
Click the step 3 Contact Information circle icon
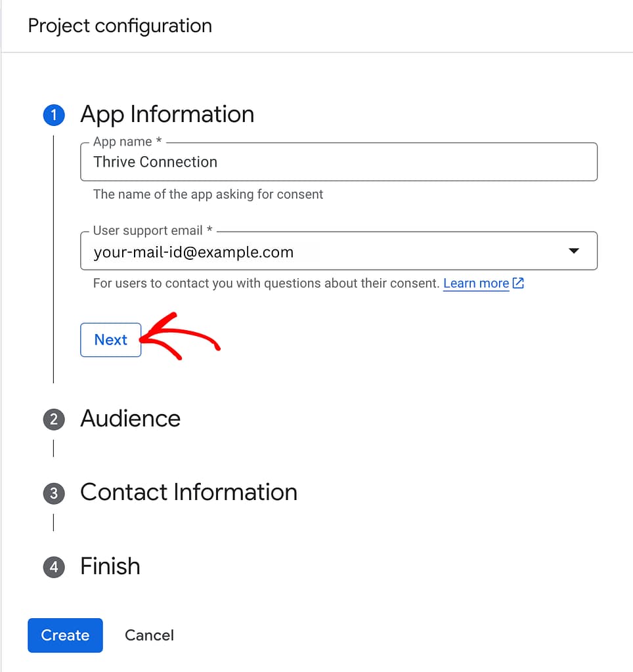53,493
